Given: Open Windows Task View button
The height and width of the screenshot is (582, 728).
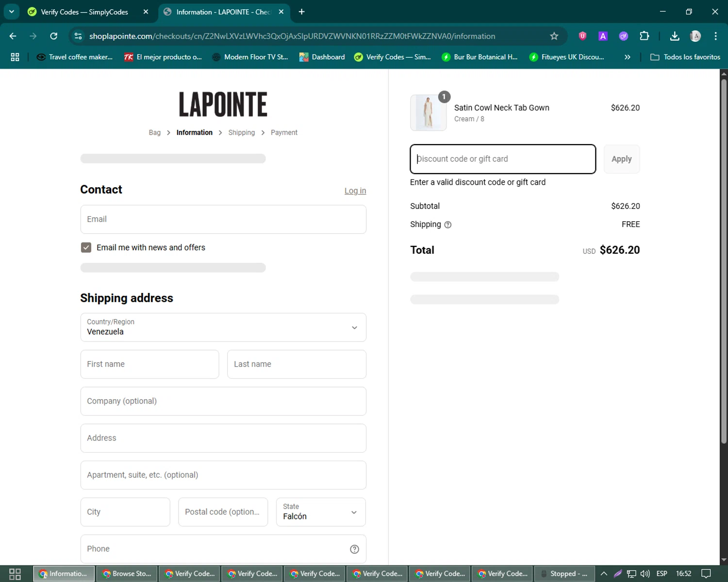Looking at the screenshot, I should 15,574.
